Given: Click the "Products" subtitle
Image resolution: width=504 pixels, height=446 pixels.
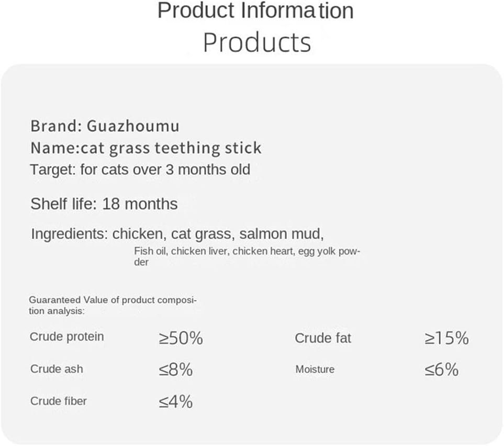Looking at the screenshot, I should (x=256, y=42).
